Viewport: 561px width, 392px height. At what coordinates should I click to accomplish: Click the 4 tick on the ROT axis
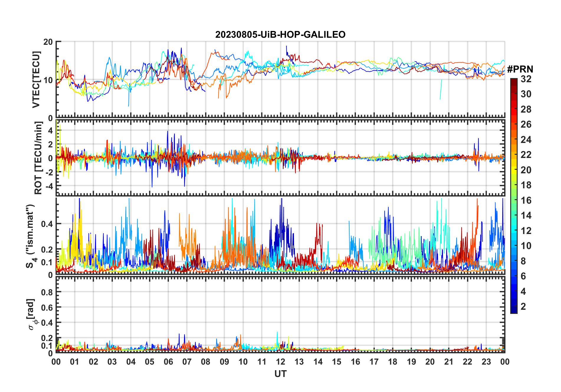(50, 131)
